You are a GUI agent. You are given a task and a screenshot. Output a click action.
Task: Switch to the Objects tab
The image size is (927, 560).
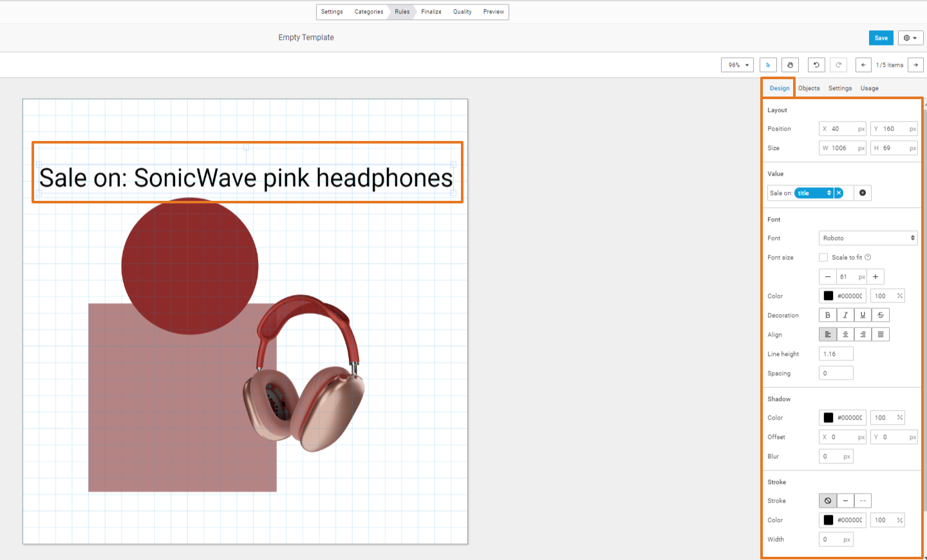[x=809, y=88]
